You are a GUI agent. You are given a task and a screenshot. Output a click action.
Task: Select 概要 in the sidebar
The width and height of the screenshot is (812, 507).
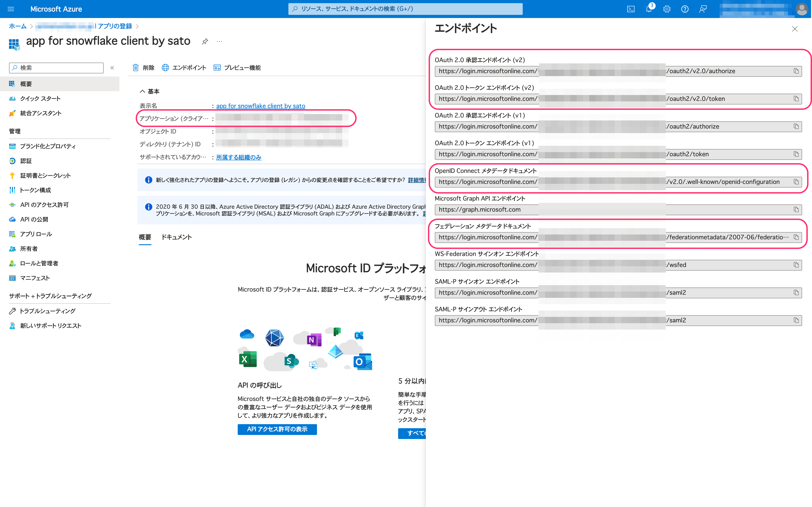60,84
